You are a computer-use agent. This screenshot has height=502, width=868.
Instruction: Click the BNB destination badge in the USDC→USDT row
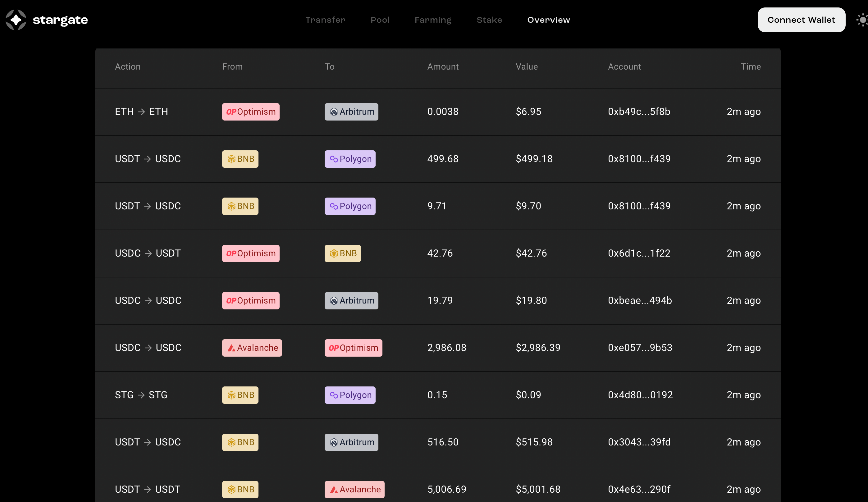coord(343,253)
